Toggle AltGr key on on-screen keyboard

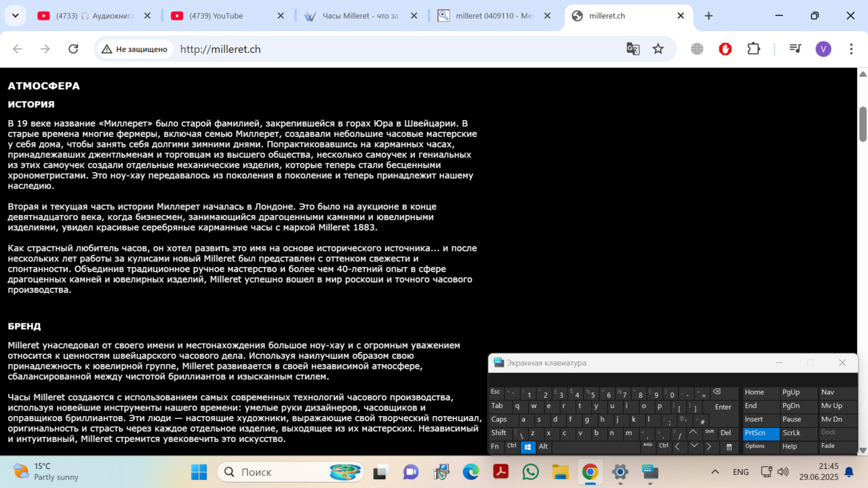coord(648,446)
